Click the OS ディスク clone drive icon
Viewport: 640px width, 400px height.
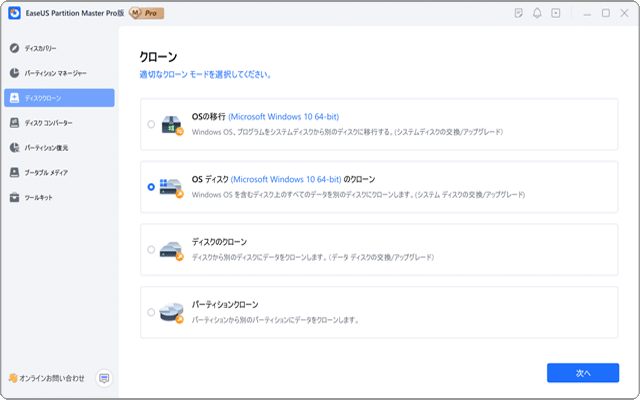171,188
